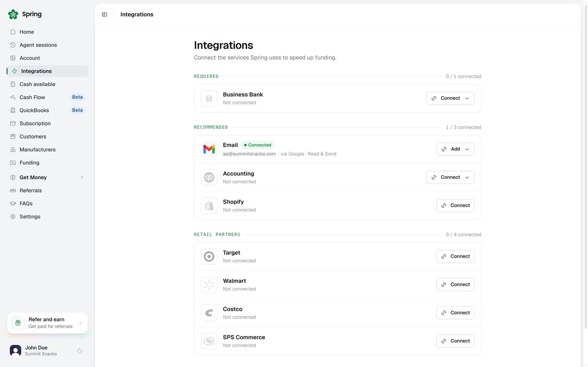The width and height of the screenshot is (588, 367).
Task: Connect the Costco retail partner
Action: 455,313
